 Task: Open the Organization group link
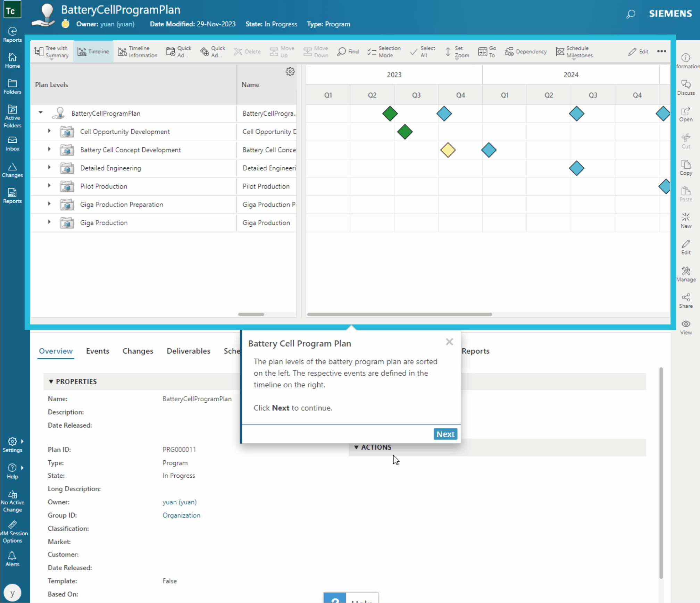181,515
